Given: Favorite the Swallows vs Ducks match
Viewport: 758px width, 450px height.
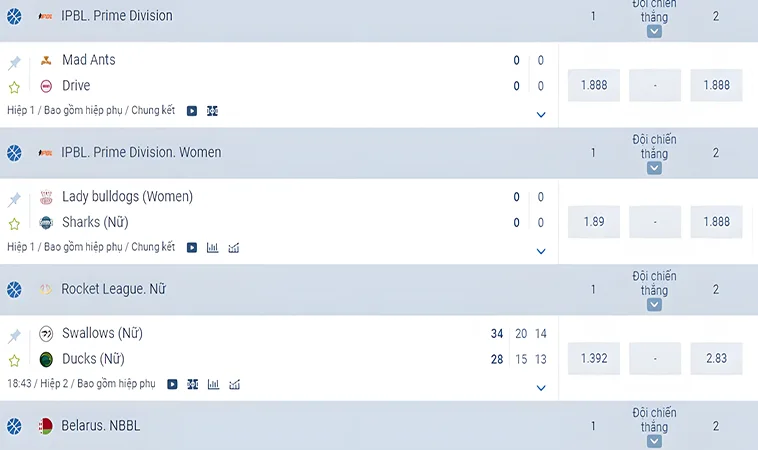Looking at the screenshot, I should 15,361.
